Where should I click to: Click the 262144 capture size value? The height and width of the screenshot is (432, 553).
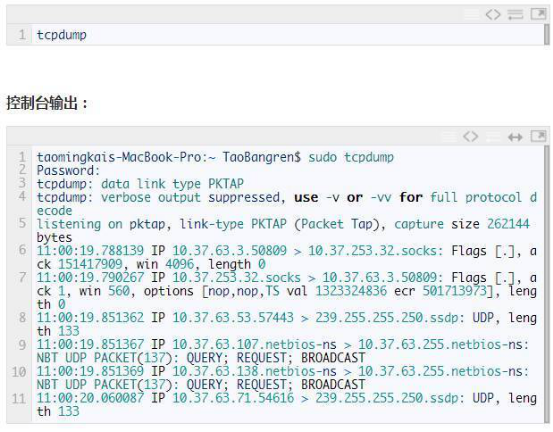coord(508,224)
